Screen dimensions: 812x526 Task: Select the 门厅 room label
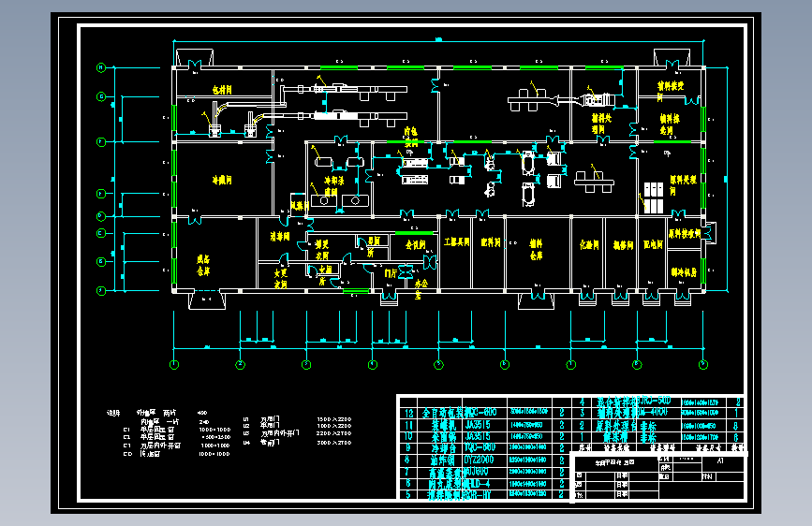(x=391, y=273)
